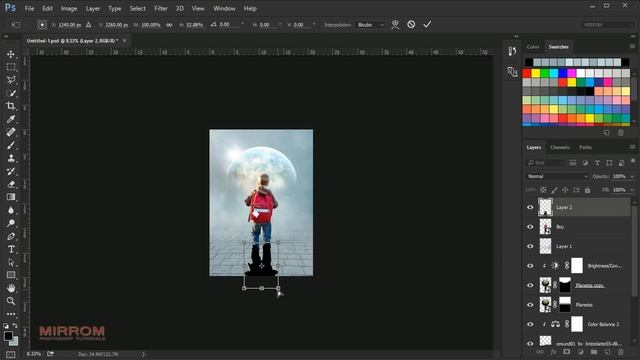
Task: Open the Image menu
Action: pos(69,8)
